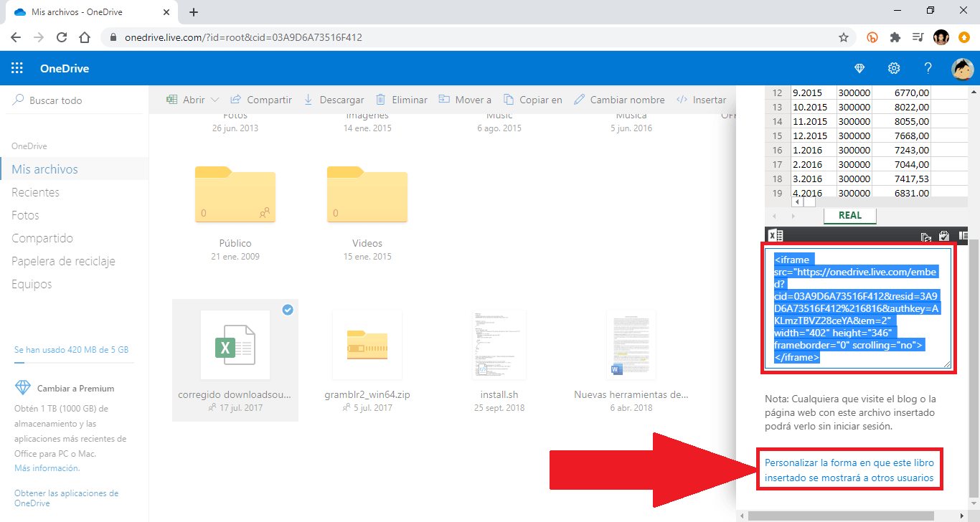Click the Más información link
The image size is (980, 522).
pyautogui.click(x=47, y=468)
